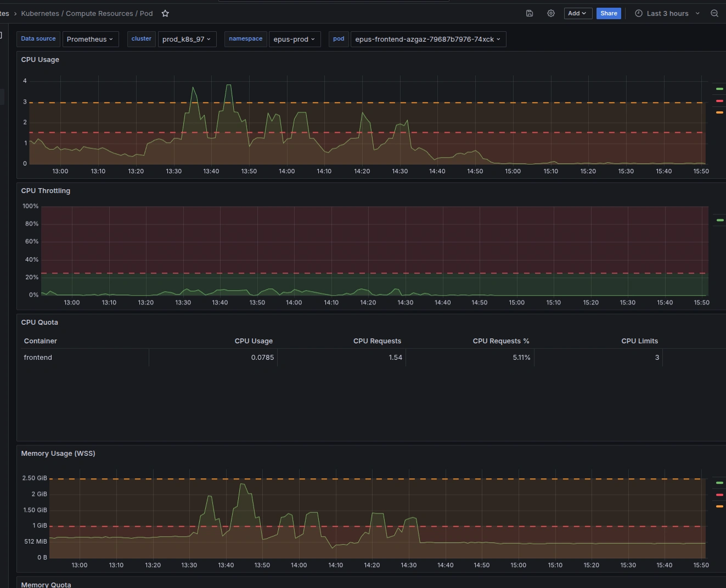Image resolution: width=726 pixels, height=588 pixels.
Task: Toggle green series in CPU Usage legend
Action: pyautogui.click(x=719, y=89)
